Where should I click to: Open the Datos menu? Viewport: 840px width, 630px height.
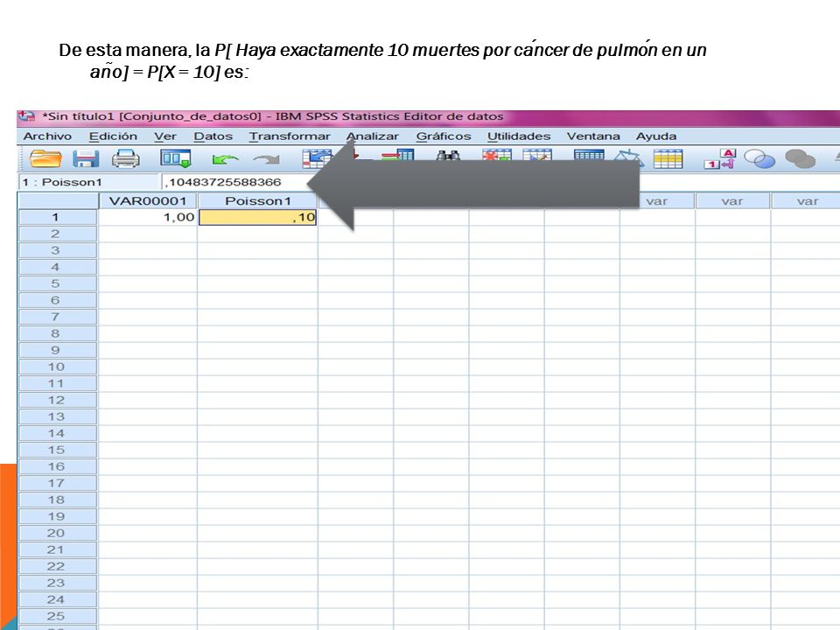click(213, 136)
